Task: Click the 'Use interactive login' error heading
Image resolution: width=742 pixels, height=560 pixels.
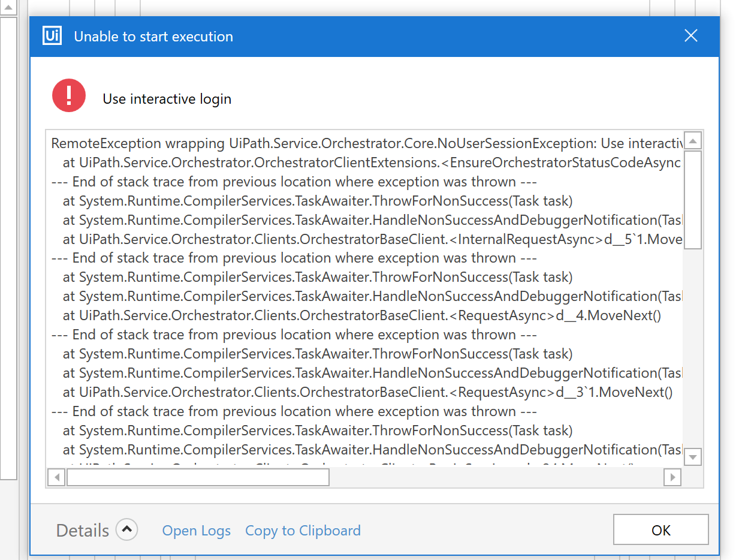Action: [x=167, y=99]
